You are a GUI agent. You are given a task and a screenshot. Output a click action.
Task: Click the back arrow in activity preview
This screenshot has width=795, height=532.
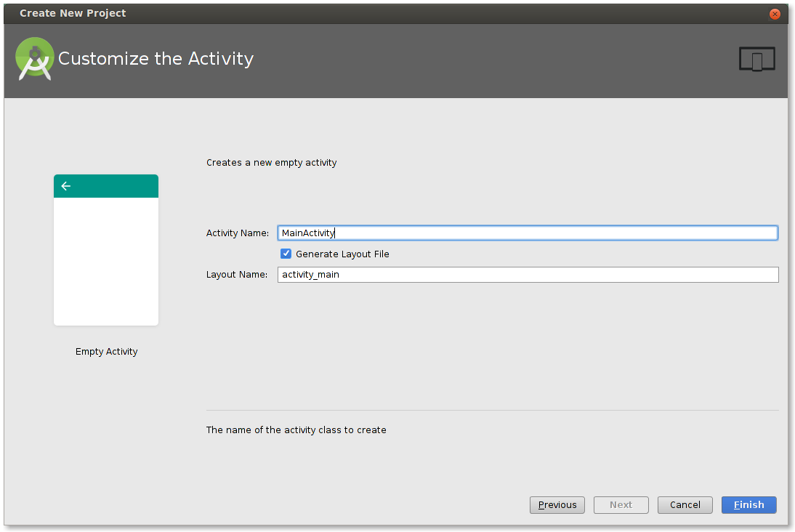66,186
